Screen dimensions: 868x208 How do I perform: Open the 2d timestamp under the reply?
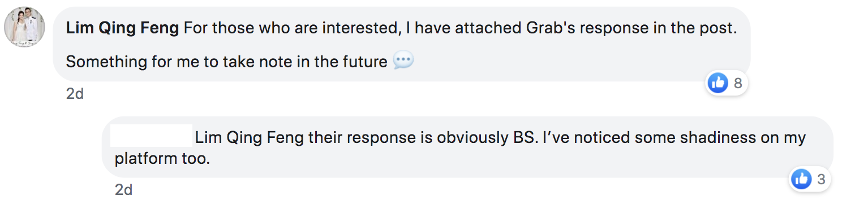(123, 190)
